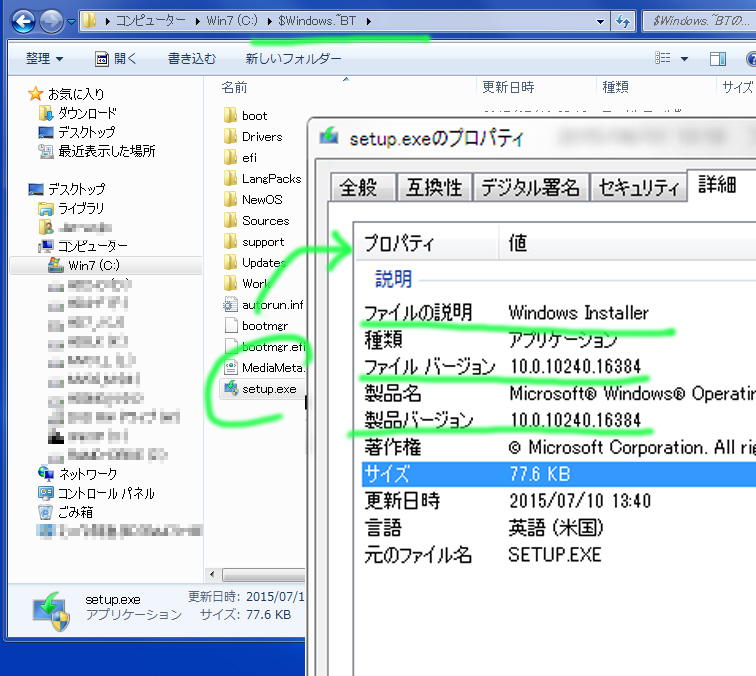Screen dimensions: 756x676
Task: Select the NewOS folder icon
Action: [x=230, y=199]
